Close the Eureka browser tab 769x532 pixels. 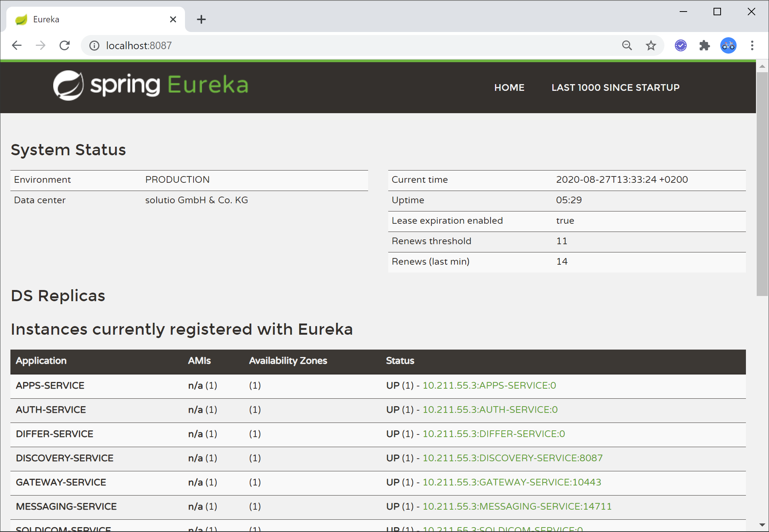point(173,19)
